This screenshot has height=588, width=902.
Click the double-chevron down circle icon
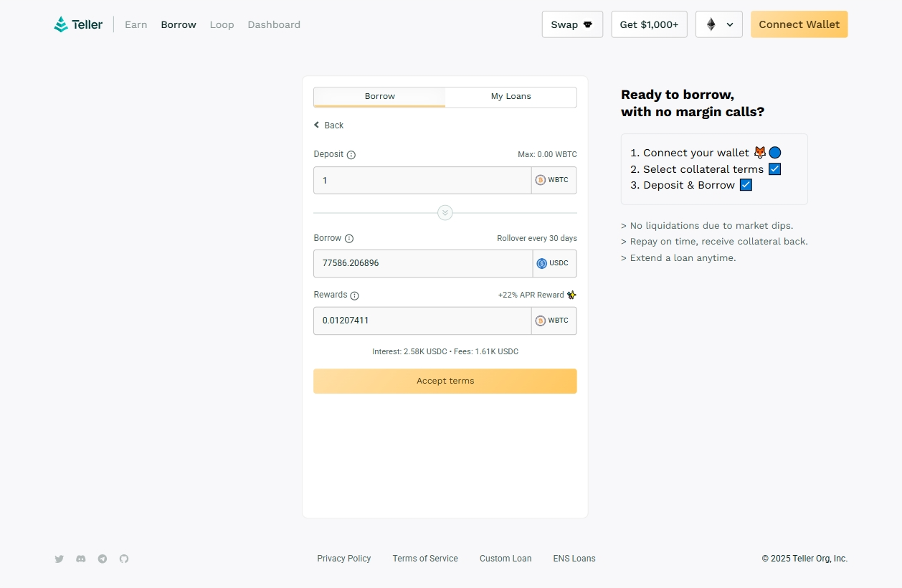pyautogui.click(x=445, y=213)
